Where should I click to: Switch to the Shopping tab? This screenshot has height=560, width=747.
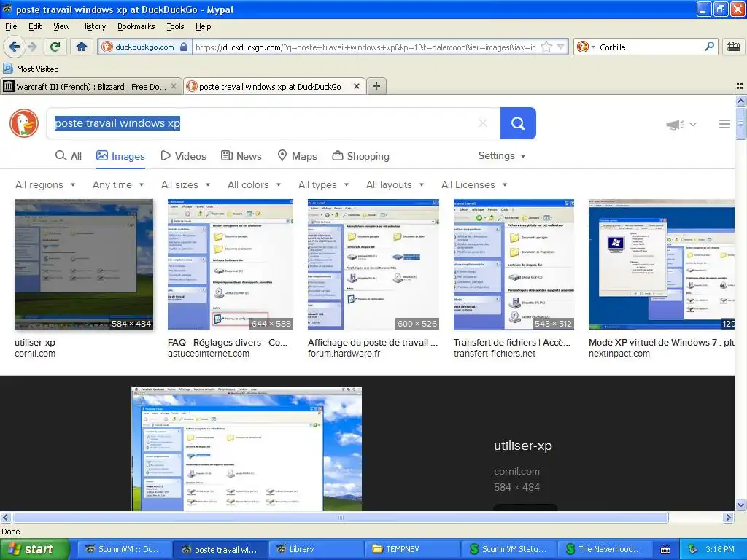coord(360,156)
